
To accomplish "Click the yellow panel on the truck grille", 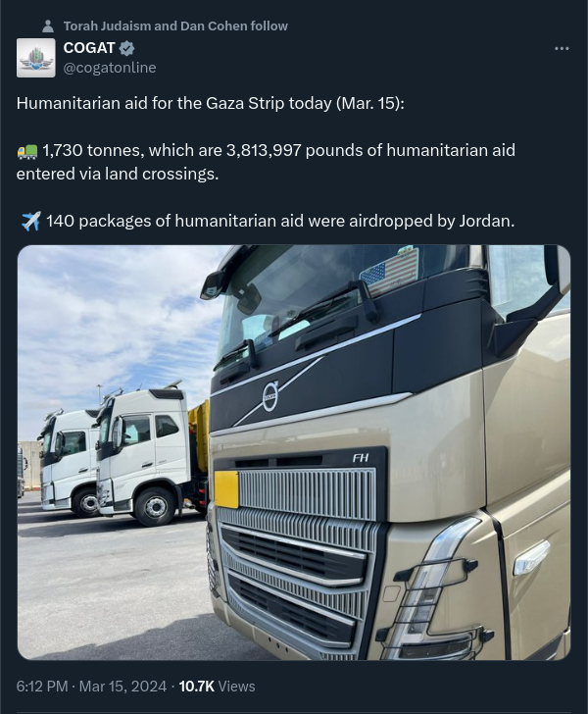I will [226, 488].
